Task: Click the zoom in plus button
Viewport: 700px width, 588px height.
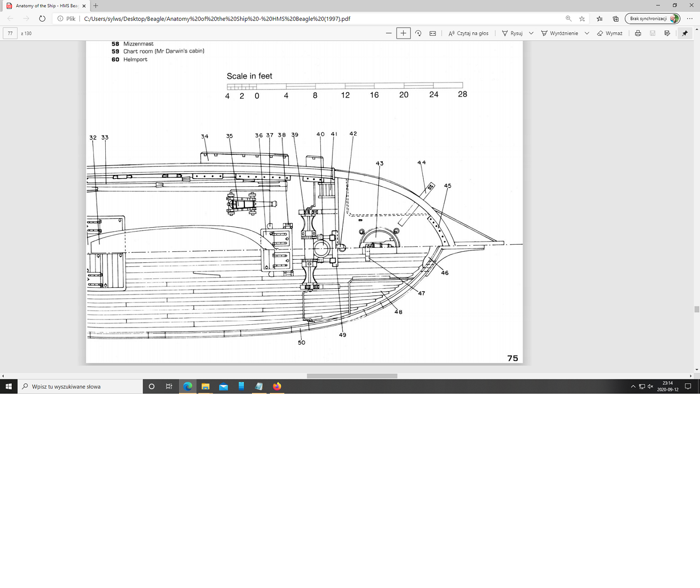Action: 403,33
